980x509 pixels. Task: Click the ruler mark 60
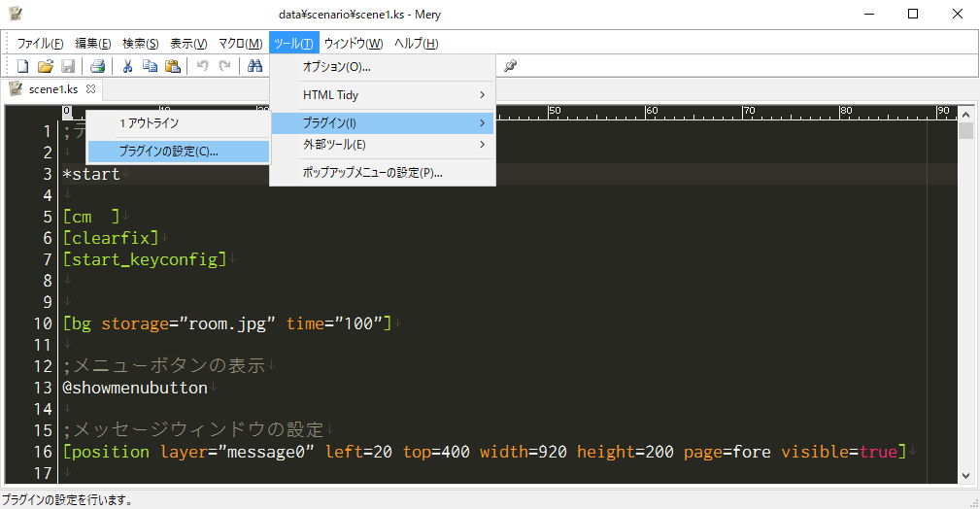652,111
